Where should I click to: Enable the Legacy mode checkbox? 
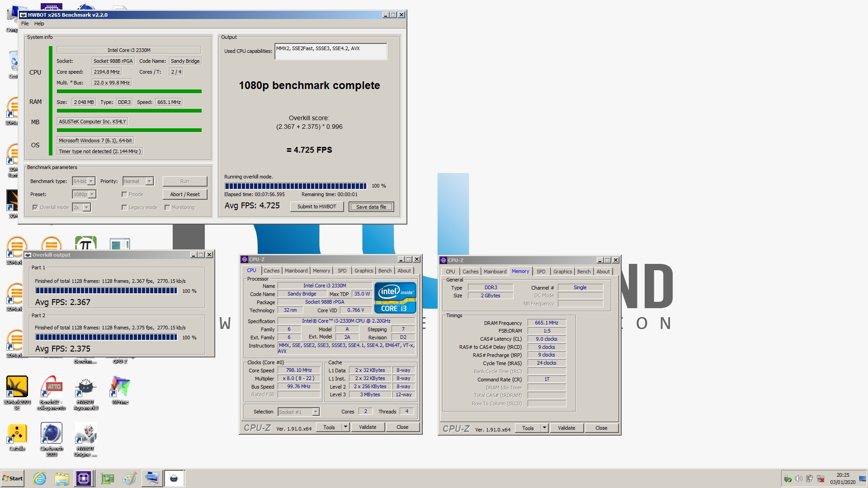tap(124, 207)
